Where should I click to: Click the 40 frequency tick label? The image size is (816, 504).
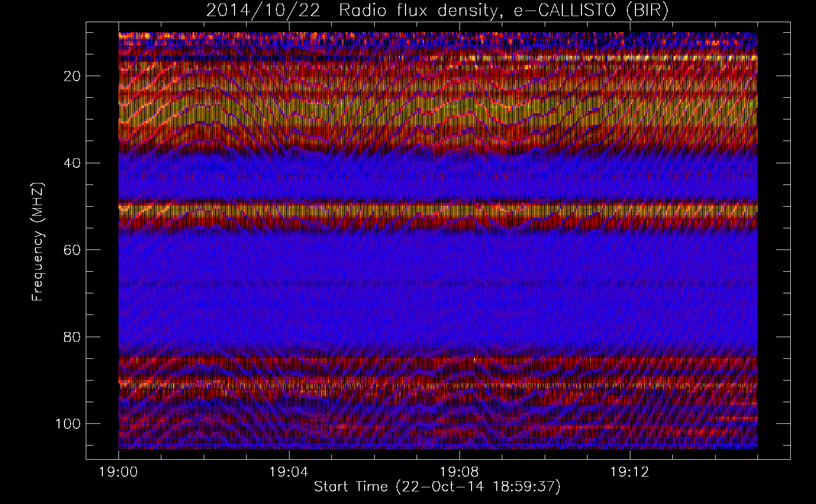tap(73, 163)
